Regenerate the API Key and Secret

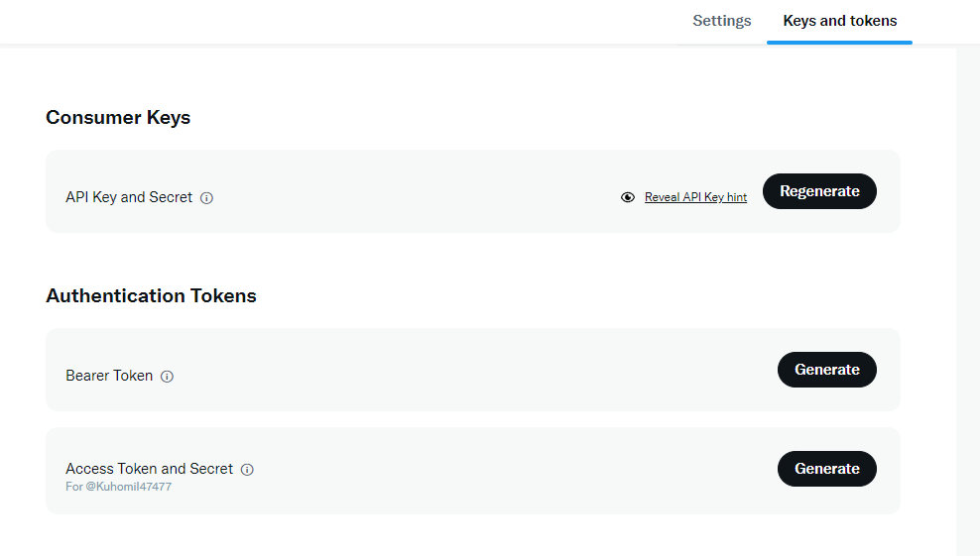pos(818,191)
